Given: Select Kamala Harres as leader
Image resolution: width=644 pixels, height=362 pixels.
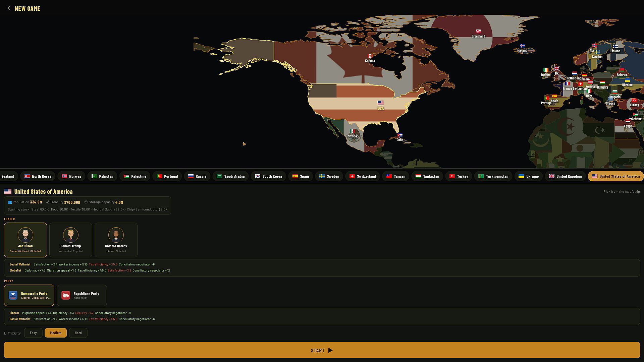Looking at the screenshot, I should click(x=116, y=240).
